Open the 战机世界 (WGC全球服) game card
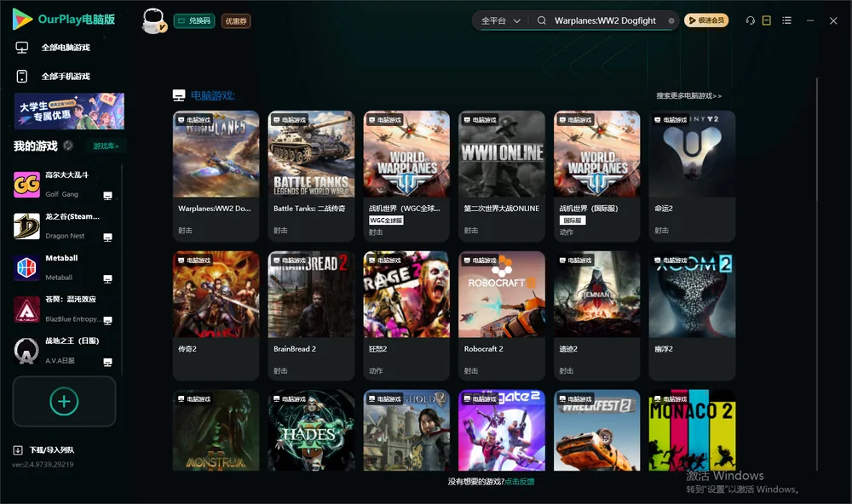Viewport: 852px width, 504px height. point(406,176)
